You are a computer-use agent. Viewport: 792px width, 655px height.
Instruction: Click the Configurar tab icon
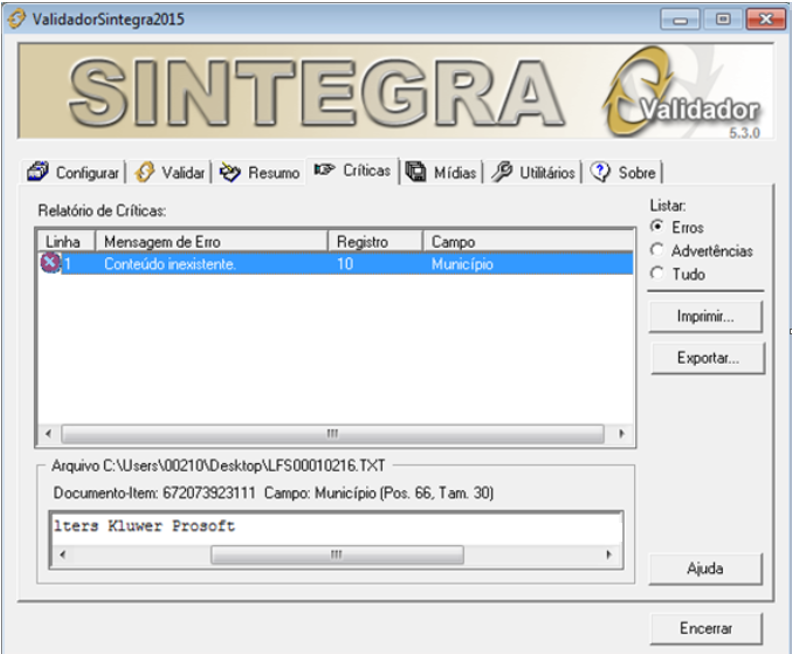(38, 172)
